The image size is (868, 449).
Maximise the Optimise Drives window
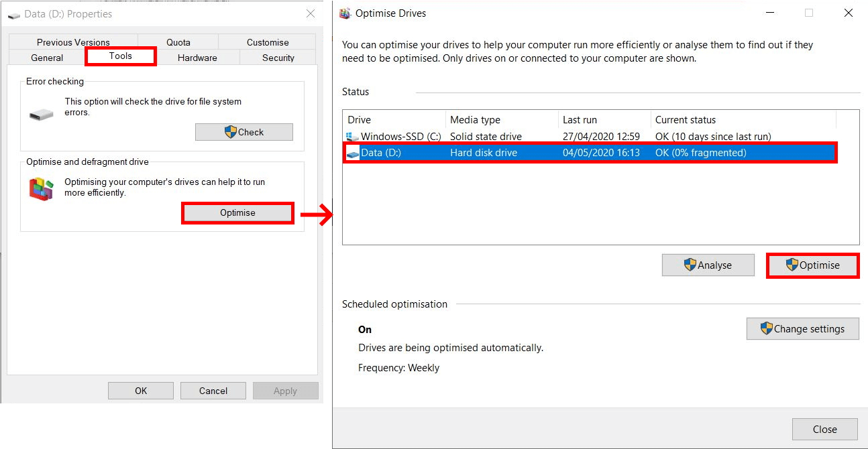pyautogui.click(x=809, y=13)
